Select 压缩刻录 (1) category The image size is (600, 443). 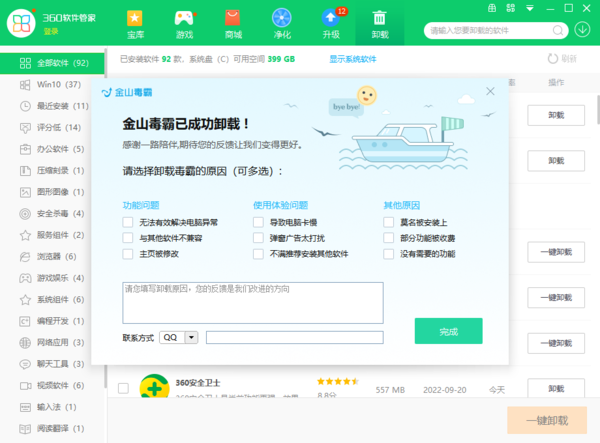click(x=52, y=170)
